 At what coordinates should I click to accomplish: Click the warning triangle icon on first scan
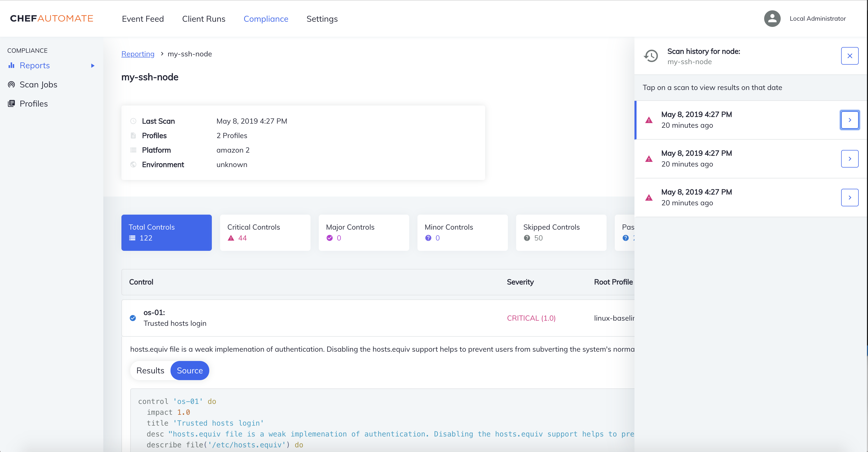point(649,119)
